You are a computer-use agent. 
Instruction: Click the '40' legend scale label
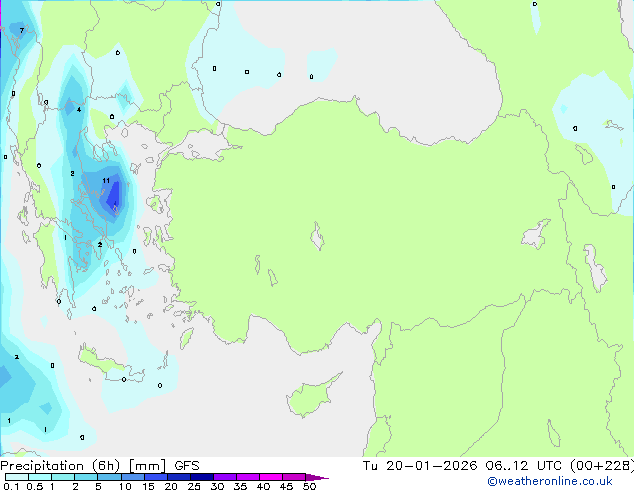click(263, 486)
